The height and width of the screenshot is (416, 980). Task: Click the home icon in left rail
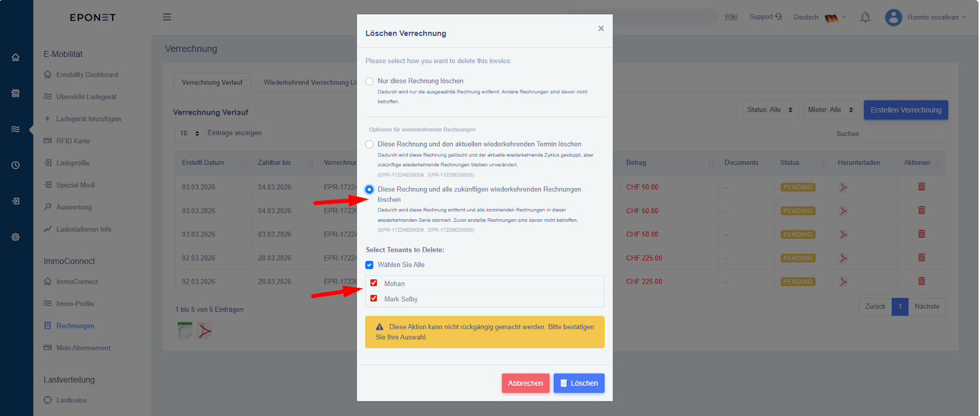point(16,58)
